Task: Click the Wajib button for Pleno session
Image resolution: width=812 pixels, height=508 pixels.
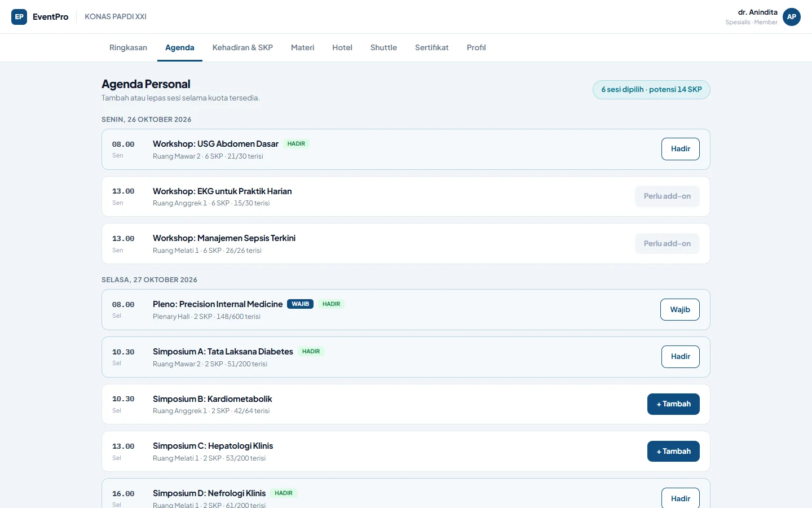Action: [x=680, y=310]
